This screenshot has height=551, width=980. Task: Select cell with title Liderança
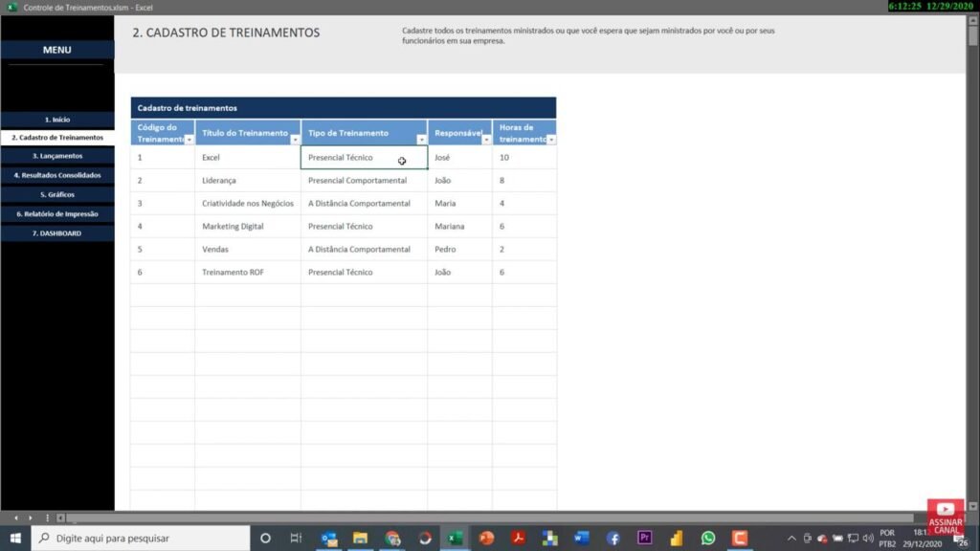point(248,181)
